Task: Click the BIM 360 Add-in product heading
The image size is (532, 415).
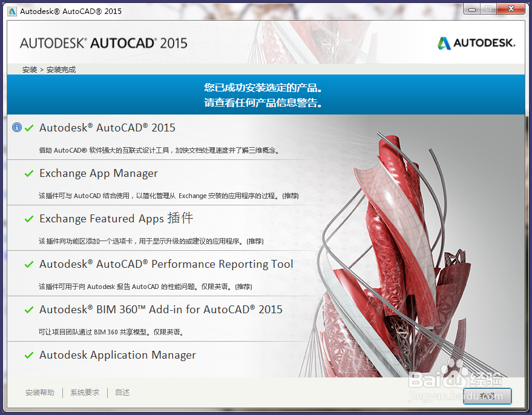Action: point(161,310)
